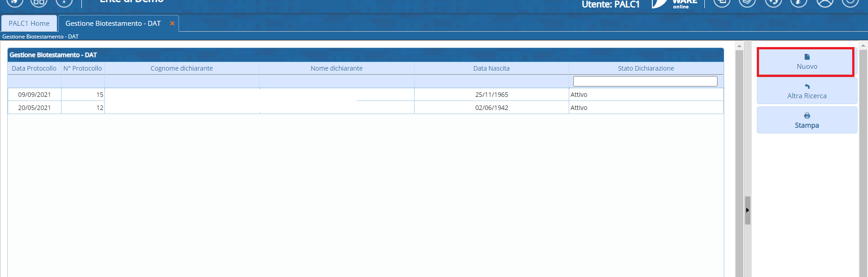
Task: Click the Altra Ricerca button
Action: pos(807,91)
